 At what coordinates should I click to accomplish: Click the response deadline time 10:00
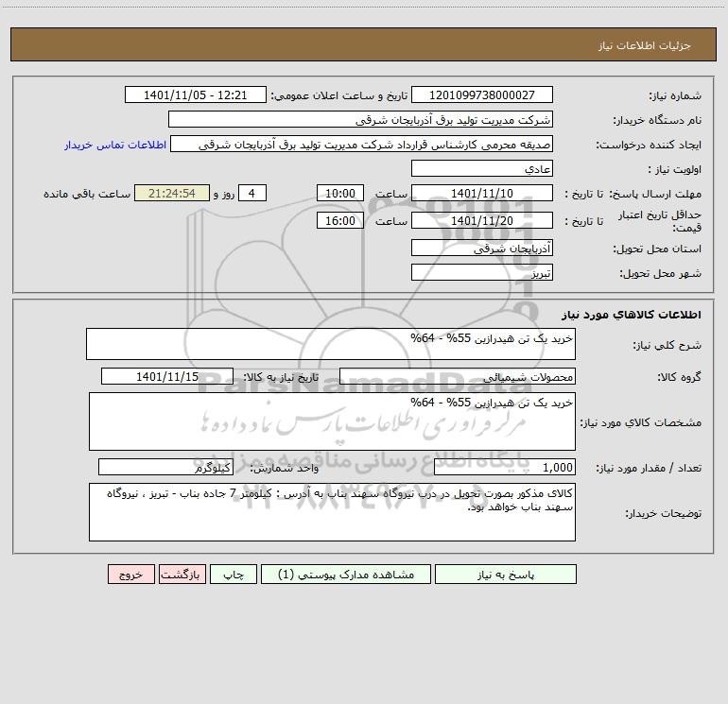tap(339, 193)
